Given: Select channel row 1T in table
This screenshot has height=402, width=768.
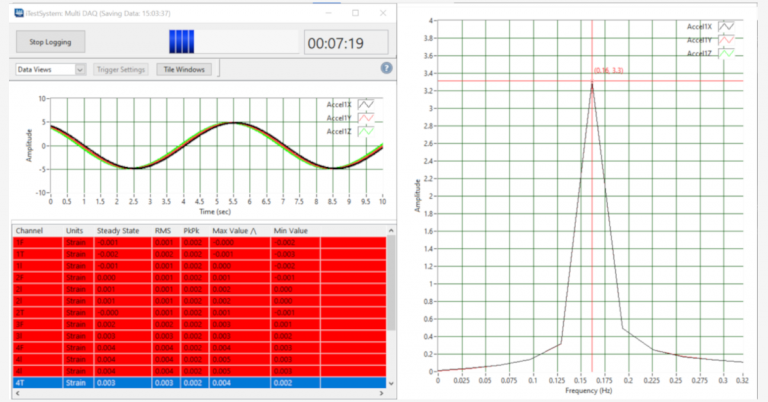Looking at the screenshot, I should point(199,254).
